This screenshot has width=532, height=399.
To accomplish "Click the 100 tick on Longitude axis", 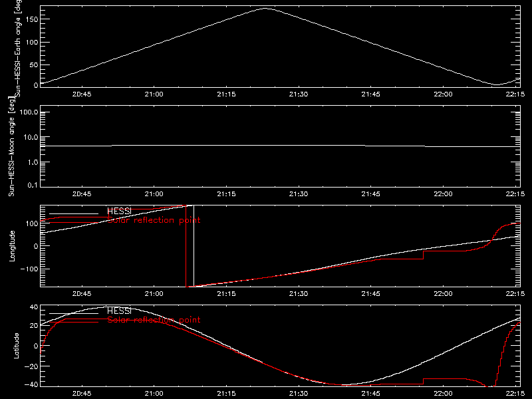I will [x=31, y=223].
